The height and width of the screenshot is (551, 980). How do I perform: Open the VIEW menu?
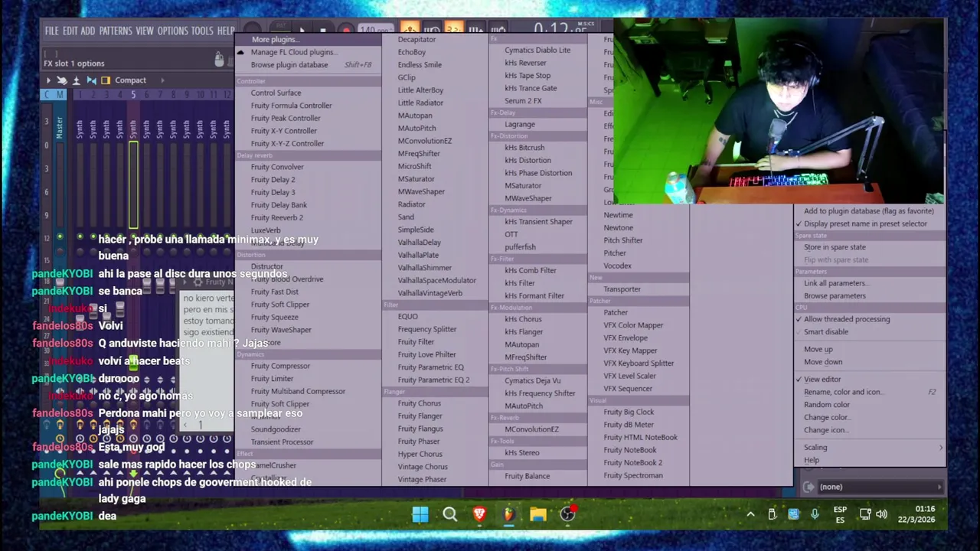coord(145,31)
